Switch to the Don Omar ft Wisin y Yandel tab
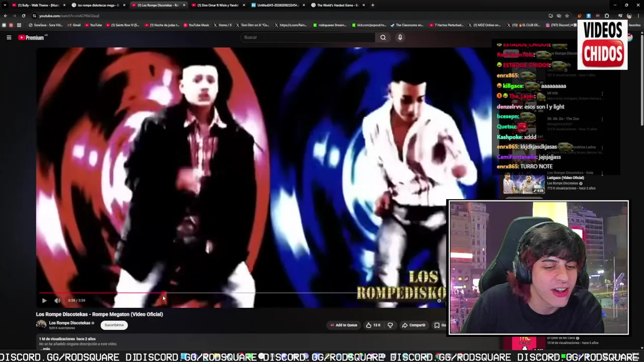The image size is (644, 362). (x=217, y=5)
